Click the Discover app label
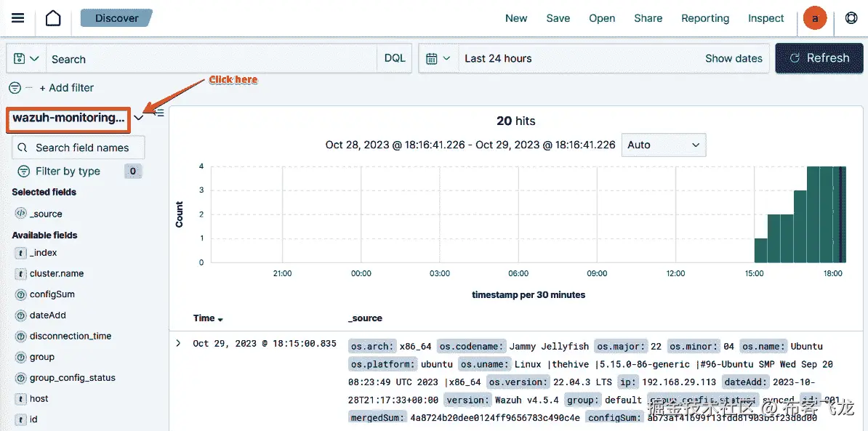Viewport: 868px width, 431px height. pyautogui.click(x=116, y=17)
